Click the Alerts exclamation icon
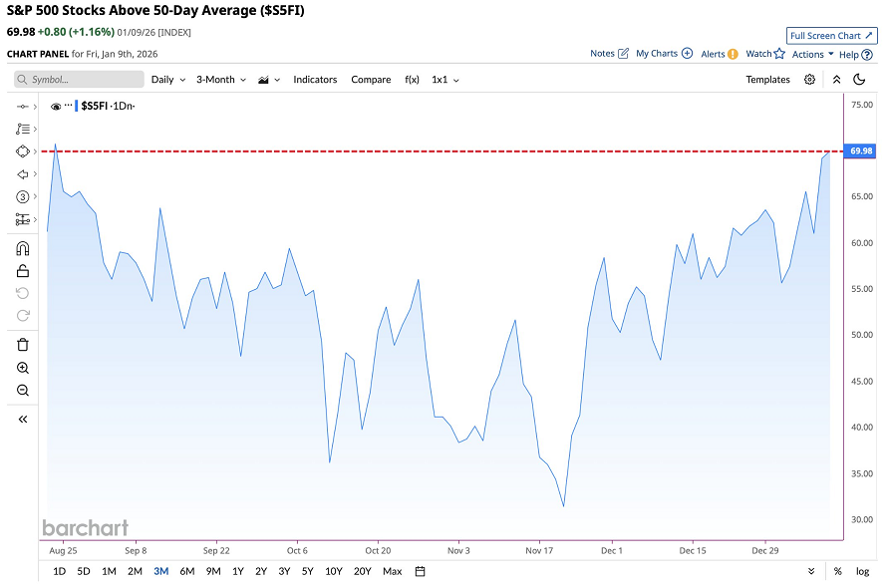Screen dimensions: 887x588 [x=733, y=55]
